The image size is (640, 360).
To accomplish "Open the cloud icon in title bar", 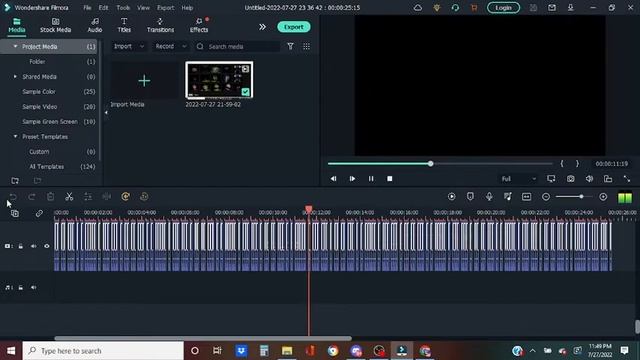I will point(418,8).
